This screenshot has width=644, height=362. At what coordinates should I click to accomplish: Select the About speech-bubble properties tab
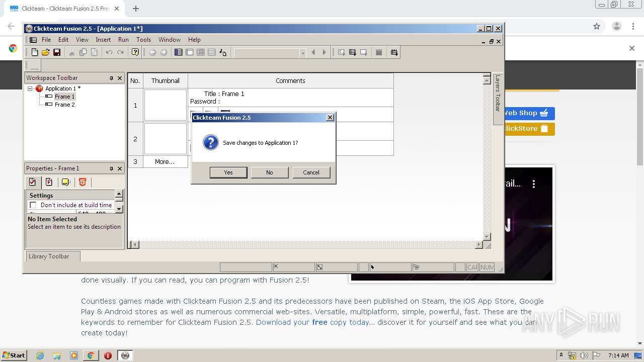(x=65, y=182)
